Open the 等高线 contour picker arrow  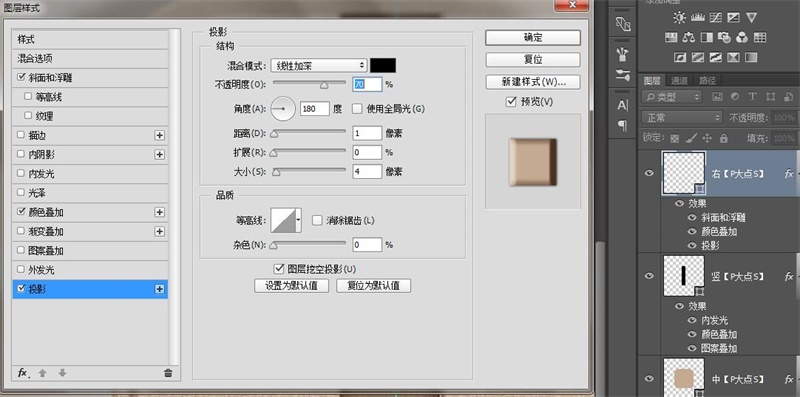298,220
